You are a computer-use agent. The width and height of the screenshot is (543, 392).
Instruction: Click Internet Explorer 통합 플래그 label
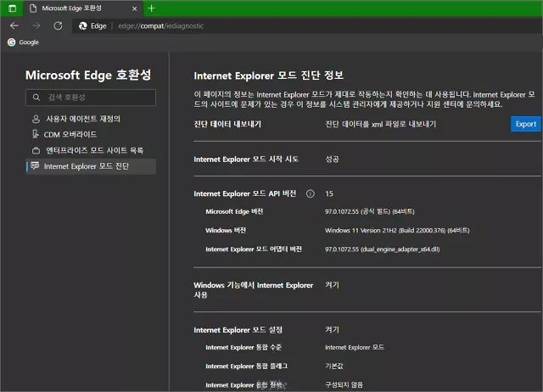(247, 366)
